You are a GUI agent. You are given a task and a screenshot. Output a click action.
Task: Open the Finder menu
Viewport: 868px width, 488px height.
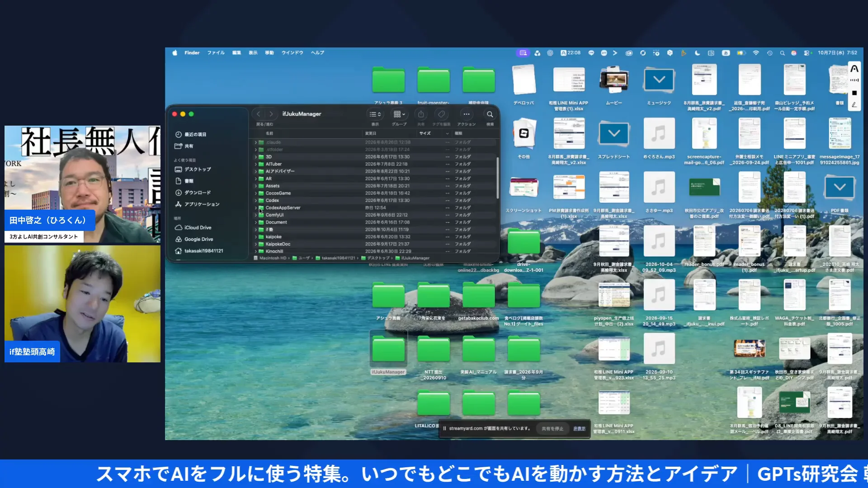click(x=192, y=53)
